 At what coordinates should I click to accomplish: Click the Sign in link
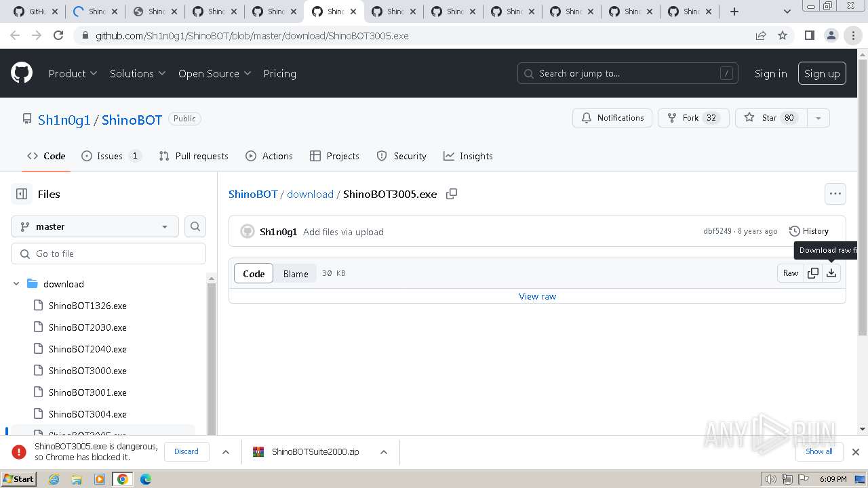click(771, 73)
